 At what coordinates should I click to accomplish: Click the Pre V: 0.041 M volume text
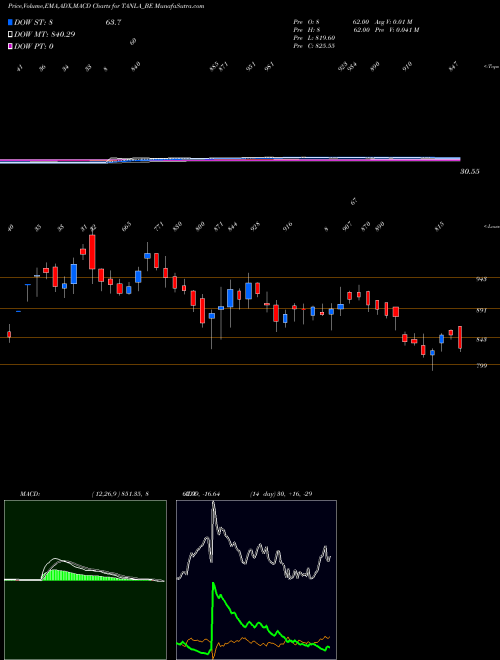click(x=396, y=30)
